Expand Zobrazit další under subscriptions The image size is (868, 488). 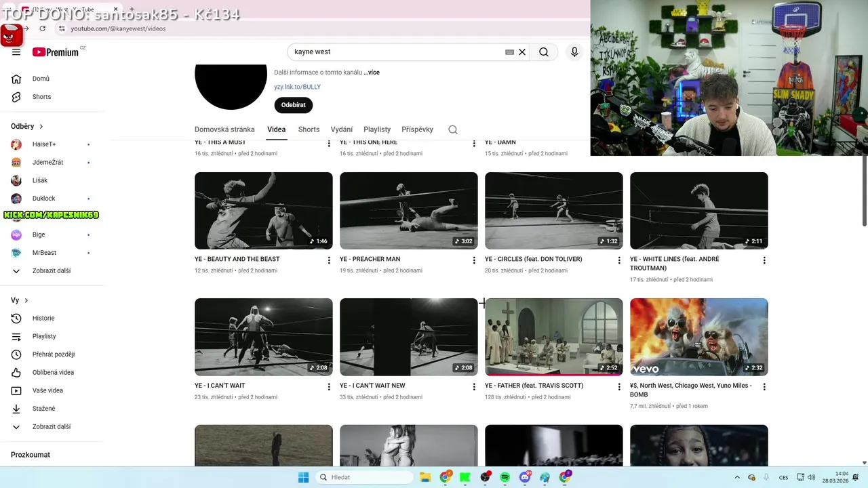pyautogui.click(x=52, y=270)
